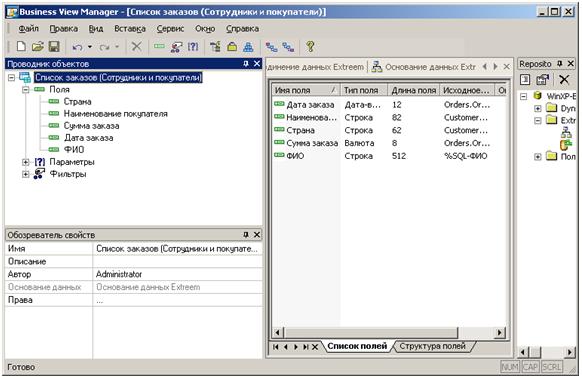The image size is (582, 380).
Task: Open the Сервис menu
Action: pos(170,29)
